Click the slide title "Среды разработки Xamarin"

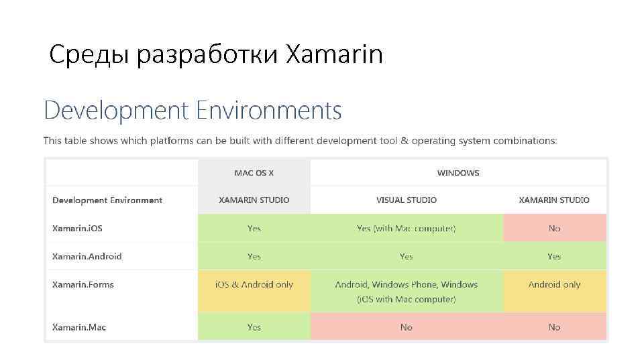(x=216, y=54)
